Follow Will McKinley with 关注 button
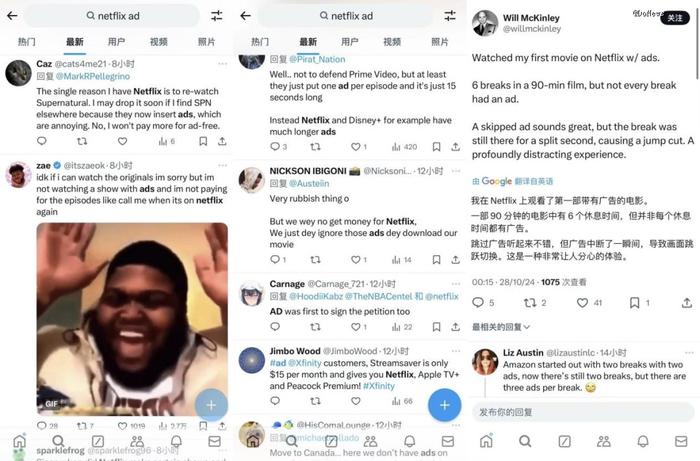Image resolution: width=700 pixels, height=461 pixels. (675, 18)
